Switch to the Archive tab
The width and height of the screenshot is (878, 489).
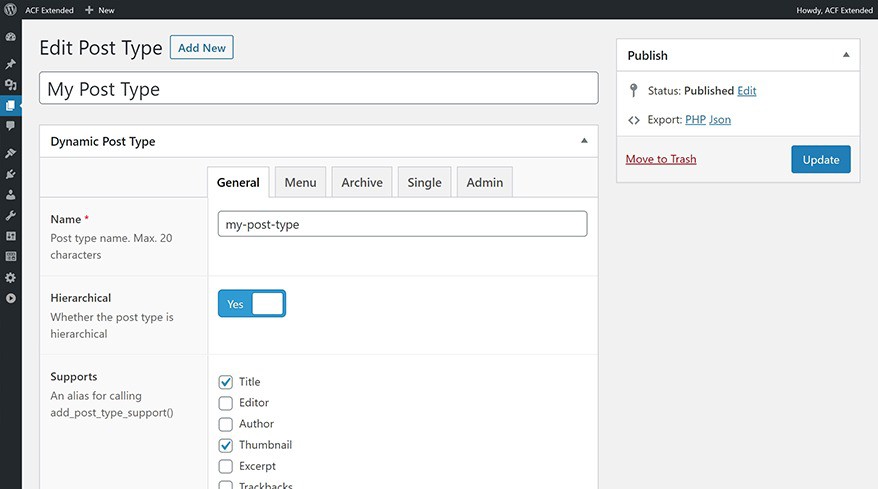361,182
